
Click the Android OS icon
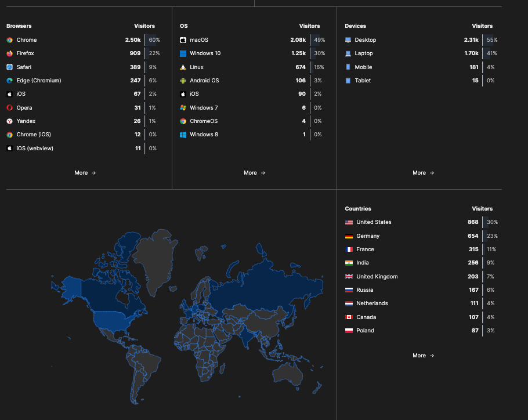pyautogui.click(x=183, y=81)
